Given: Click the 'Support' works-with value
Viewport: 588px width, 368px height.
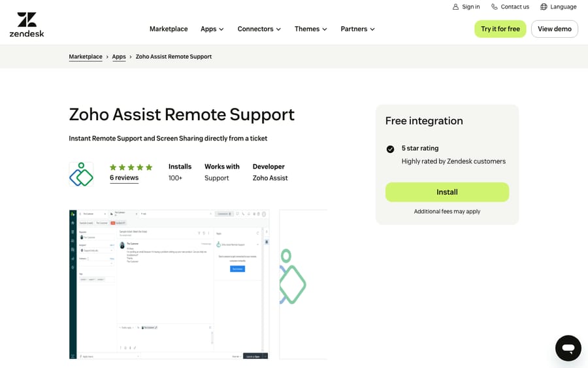Looking at the screenshot, I should (216, 178).
